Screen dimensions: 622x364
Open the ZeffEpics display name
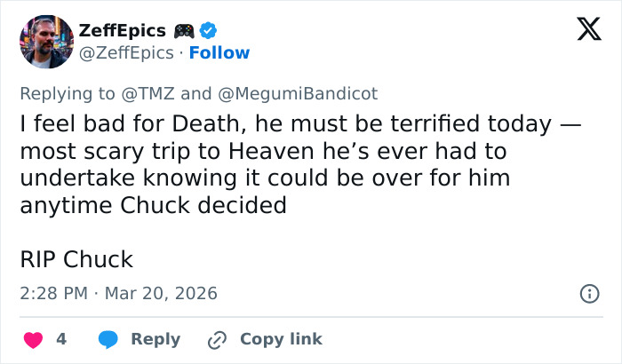pyautogui.click(x=122, y=31)
